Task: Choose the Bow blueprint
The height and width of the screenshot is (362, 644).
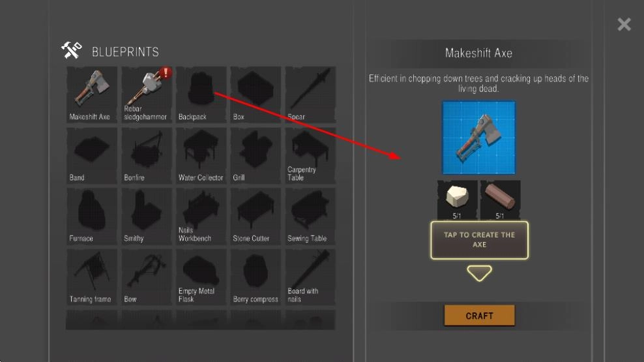Action: (147, 277)
